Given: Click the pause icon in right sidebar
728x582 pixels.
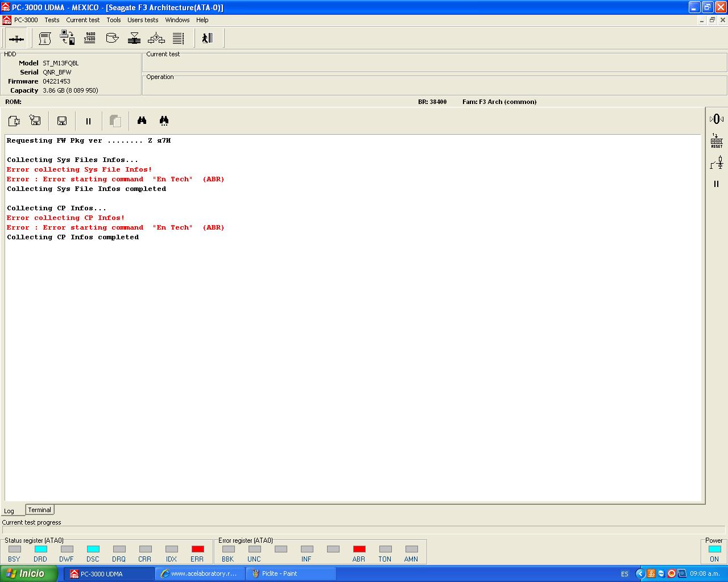Looking at the screenshot, I should [716, 184].
